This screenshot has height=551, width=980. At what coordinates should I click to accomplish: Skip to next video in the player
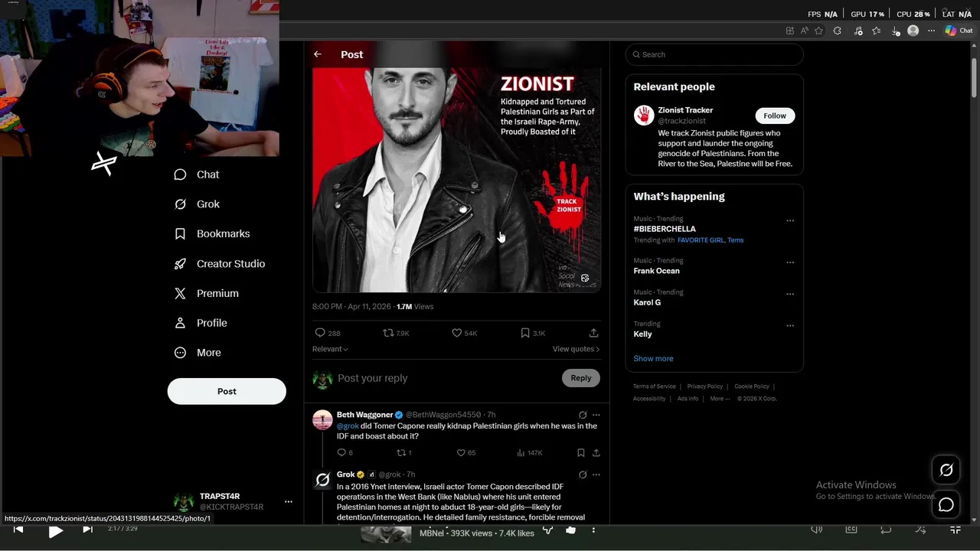point(87,530)
